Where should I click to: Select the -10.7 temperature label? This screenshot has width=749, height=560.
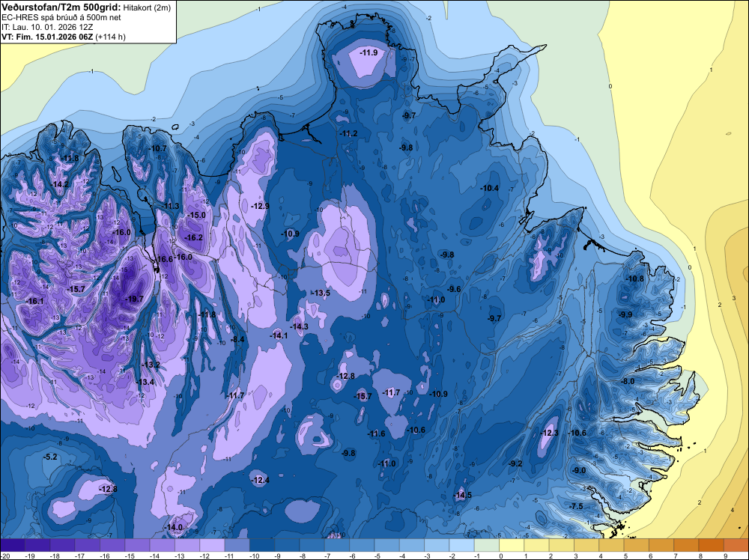click(157, 148)
